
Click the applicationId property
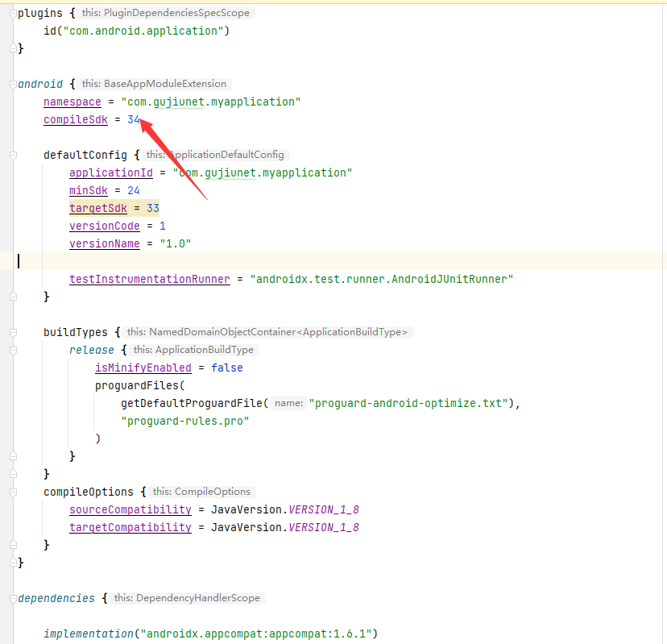pyautogui.click(x=111, y=173)
